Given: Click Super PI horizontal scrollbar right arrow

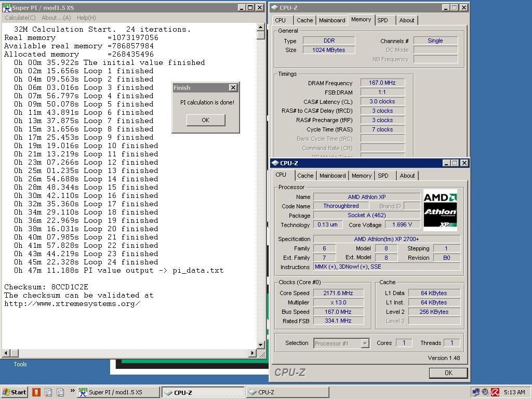Looking at the screenshot, I should coord(252,353).
